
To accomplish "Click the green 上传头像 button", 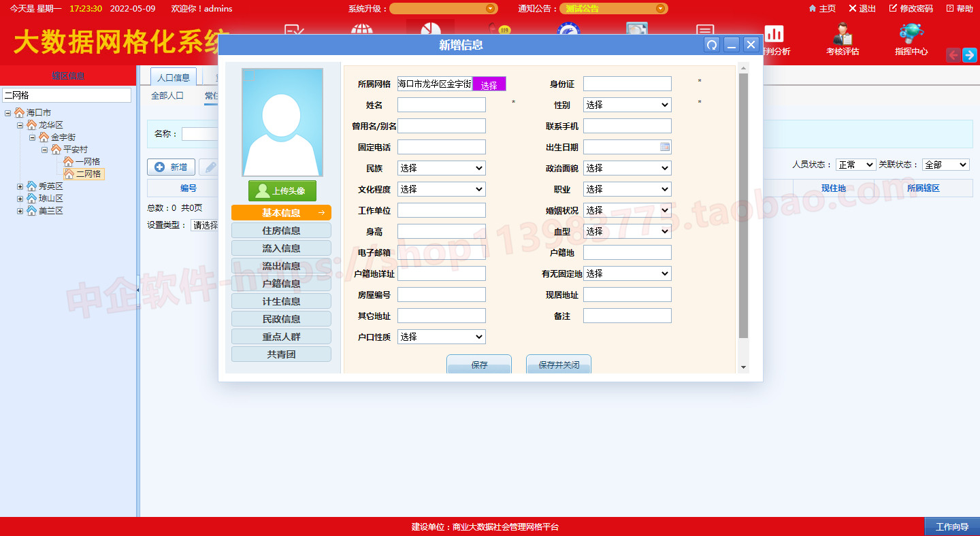I will 282,191.
